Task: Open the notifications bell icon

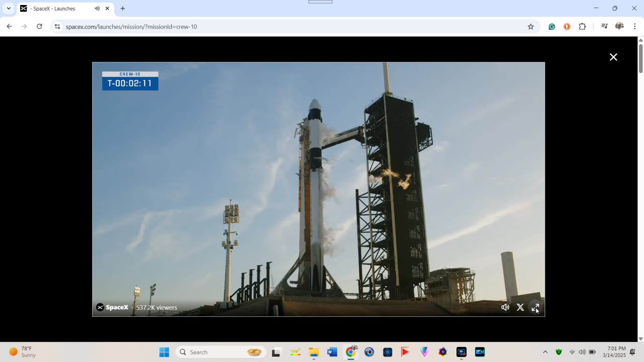Action: (632, 352)
